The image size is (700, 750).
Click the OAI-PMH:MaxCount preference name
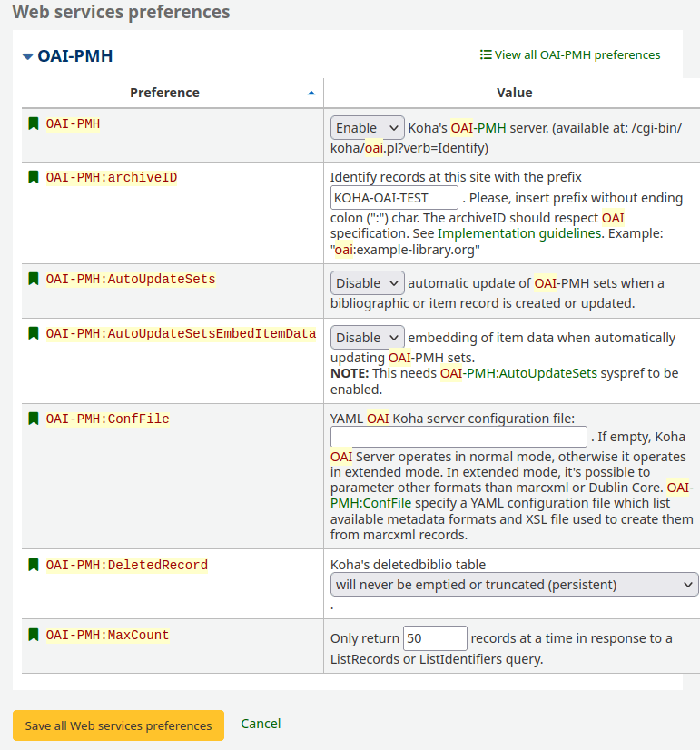(x=107, y=635)
